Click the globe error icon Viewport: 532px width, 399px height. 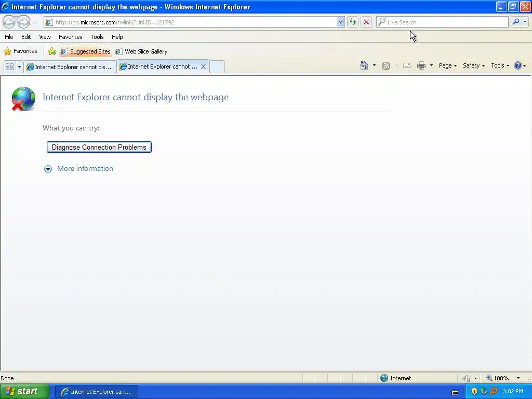coord(23,99)
